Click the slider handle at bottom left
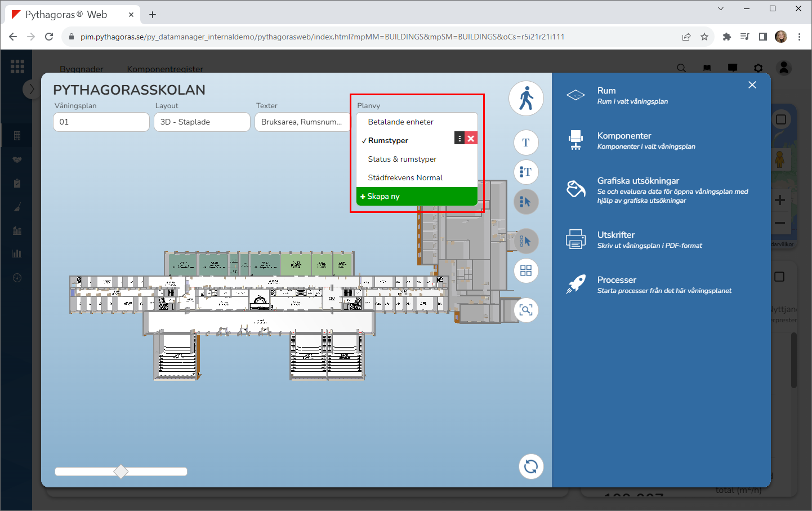This screenshot has width=812, height=511. (x=121, y=472)
